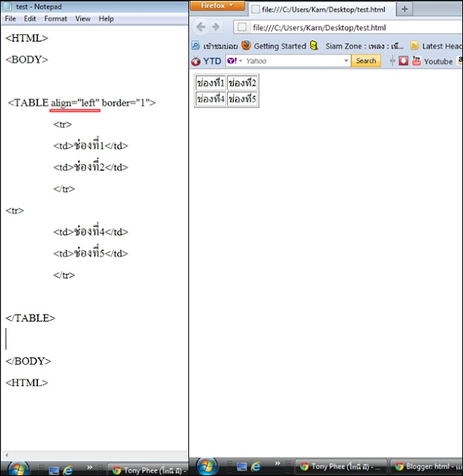Switch to Tony Phee Chrome window, right taskbar

click(x=341, y=466)
